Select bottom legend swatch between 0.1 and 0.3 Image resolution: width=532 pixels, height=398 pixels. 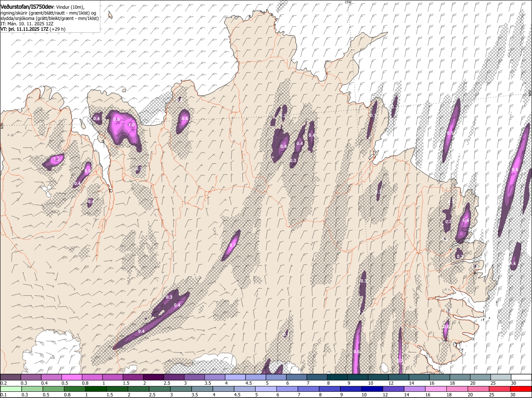click(x=10, y=389)
